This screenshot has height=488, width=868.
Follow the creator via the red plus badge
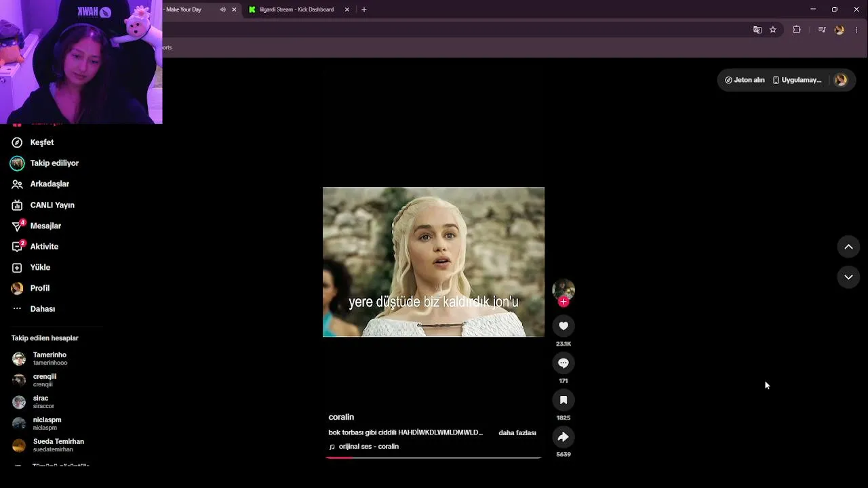click(564, 302)
